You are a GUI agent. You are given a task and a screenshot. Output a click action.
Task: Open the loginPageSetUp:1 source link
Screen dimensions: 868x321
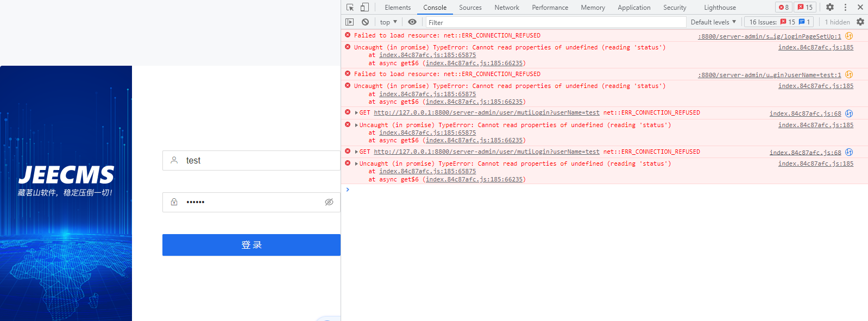pos(769,36)
